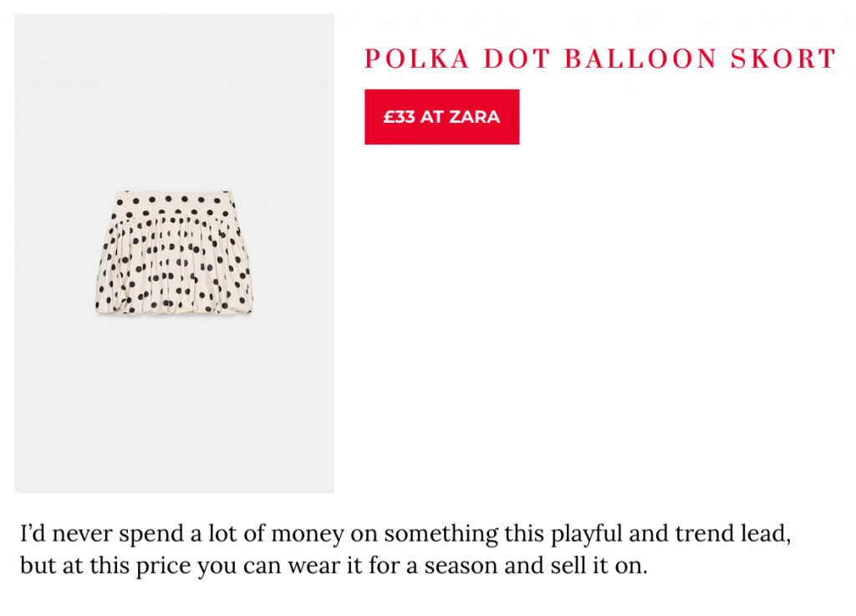Click the £33 price on the red button

point(399,117)
